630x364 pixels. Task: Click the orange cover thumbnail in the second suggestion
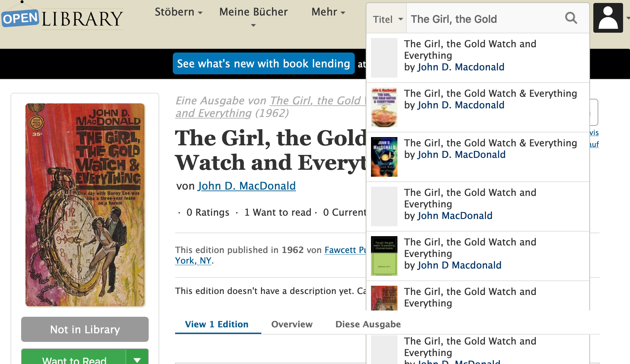pos(384,107)
